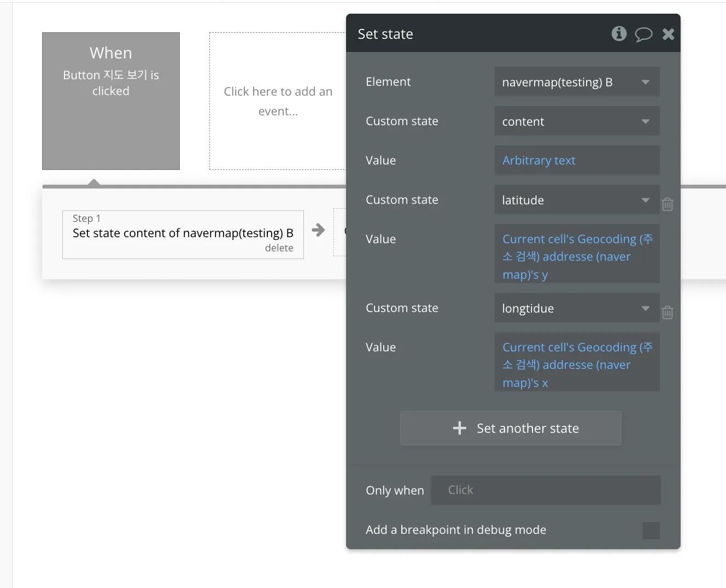Click the arrow after Step 1

318,230
